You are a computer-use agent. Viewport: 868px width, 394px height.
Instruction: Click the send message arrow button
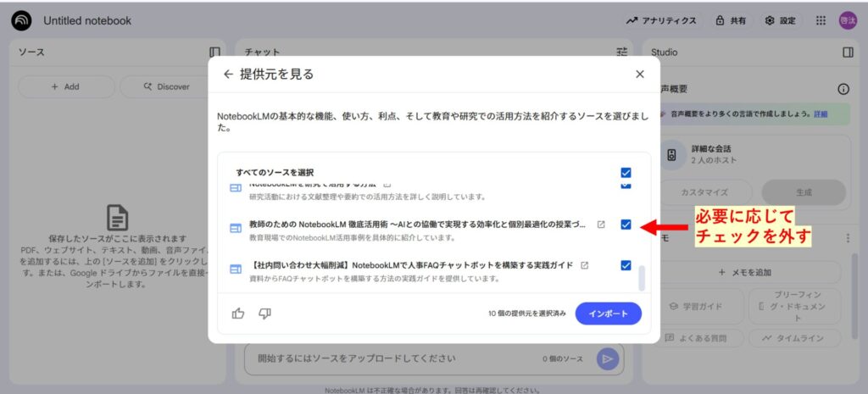point(607,359)
